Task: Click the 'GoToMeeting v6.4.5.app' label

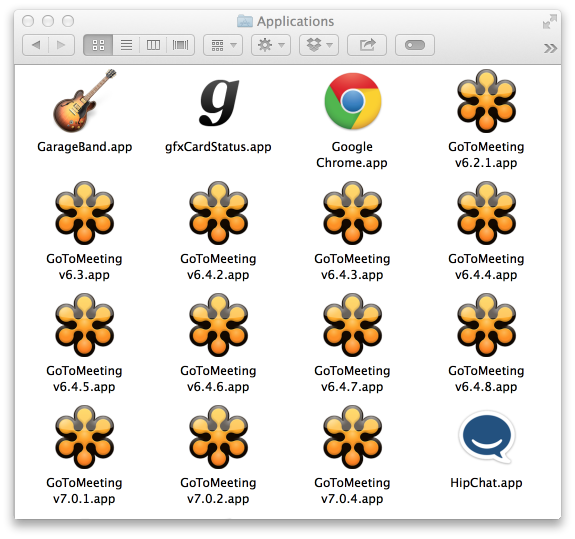Action: coord(84,379)
